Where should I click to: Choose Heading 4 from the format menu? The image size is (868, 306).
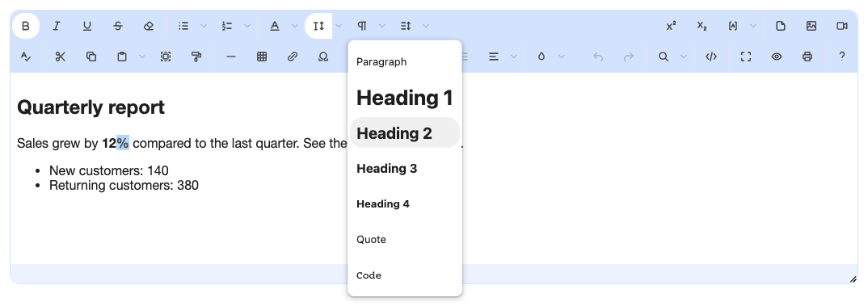pyautogui.click(x=405, y=204)
